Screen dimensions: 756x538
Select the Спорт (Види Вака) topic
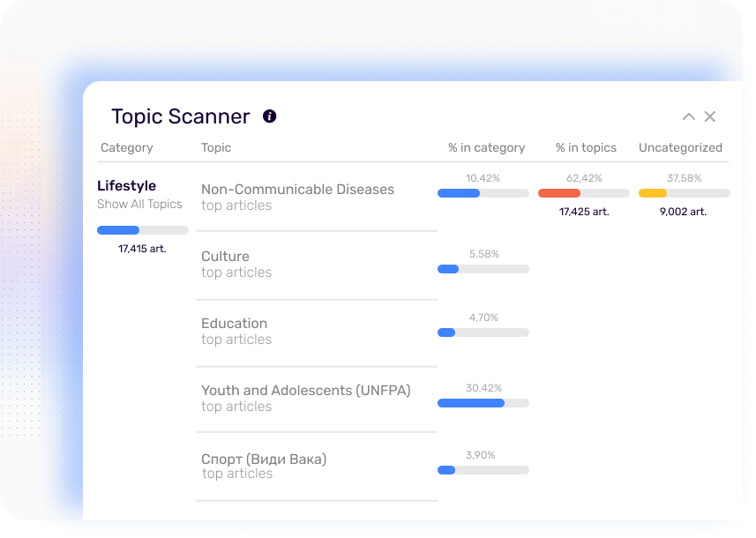(264, 459)
